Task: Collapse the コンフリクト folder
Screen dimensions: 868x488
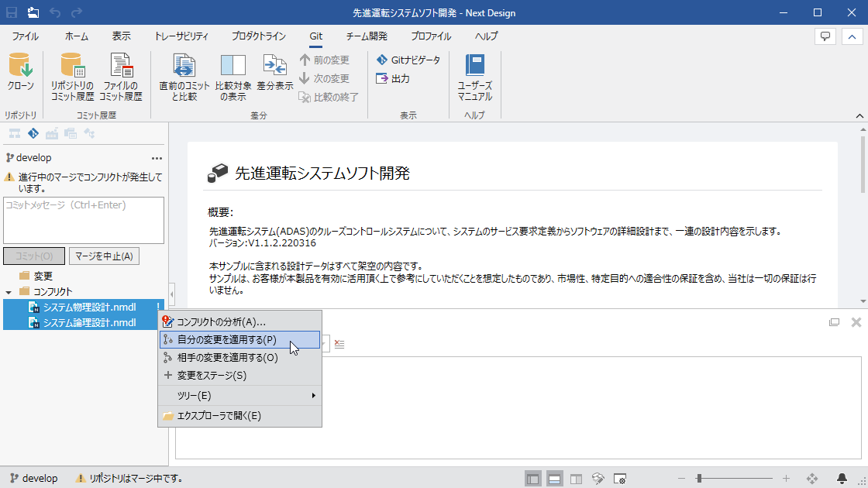Action: tap(9, 292)
